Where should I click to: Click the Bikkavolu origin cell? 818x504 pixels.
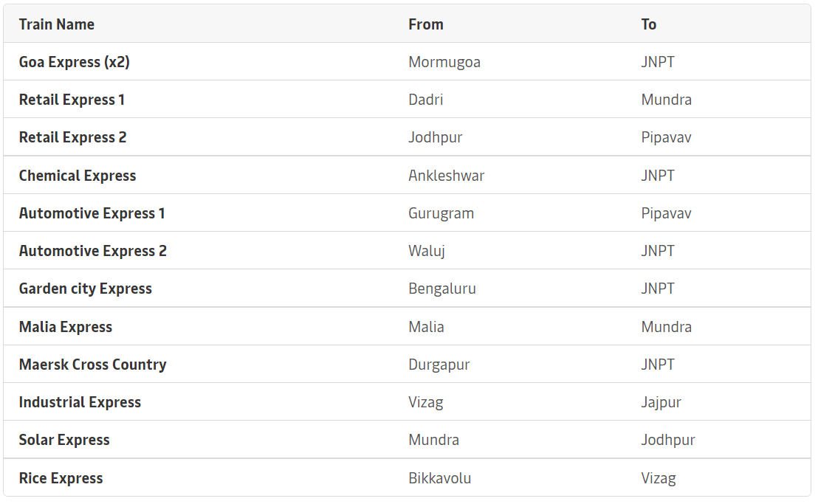tap(440, 478)
